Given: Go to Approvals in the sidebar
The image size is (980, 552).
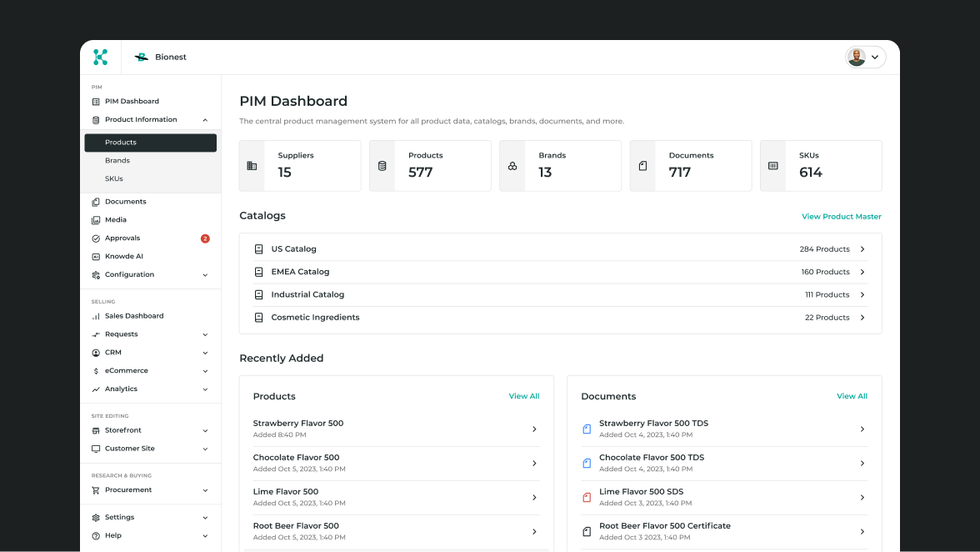Looking at the screenshot, I should (x=122, y=238).
